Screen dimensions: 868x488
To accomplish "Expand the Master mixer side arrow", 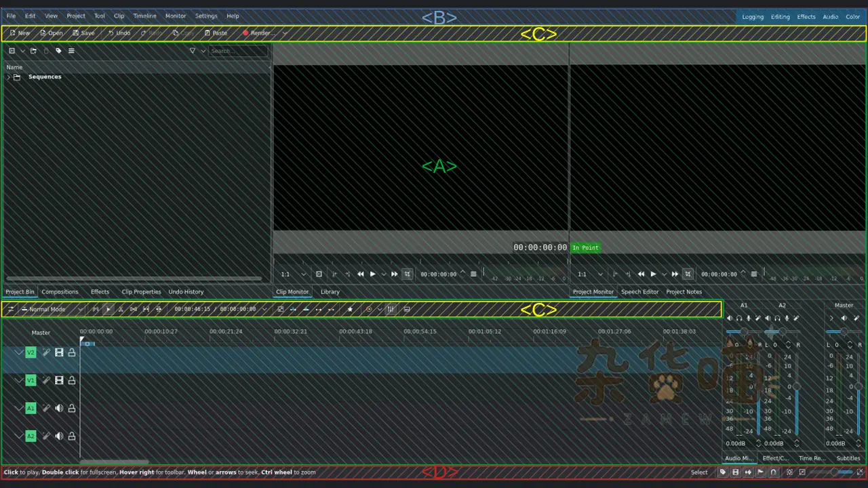I will (x=831, y=318).
